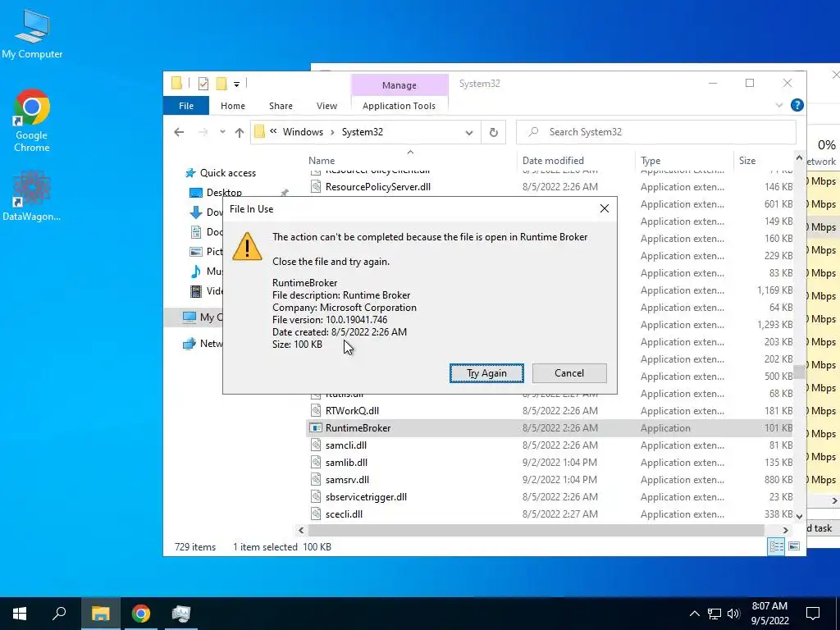Cancel the File In Use dialog
The height and width of the screenshot is (630, 840).
pos(569,373)
